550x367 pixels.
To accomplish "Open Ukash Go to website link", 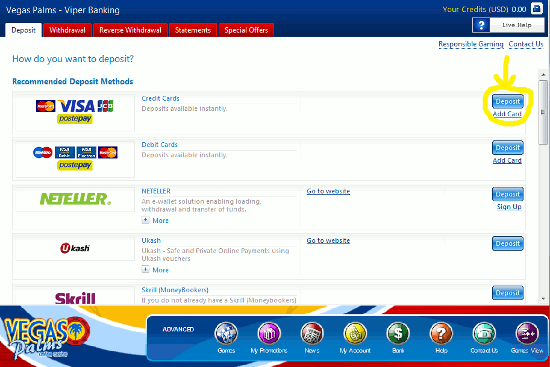I will coord(328,241).
